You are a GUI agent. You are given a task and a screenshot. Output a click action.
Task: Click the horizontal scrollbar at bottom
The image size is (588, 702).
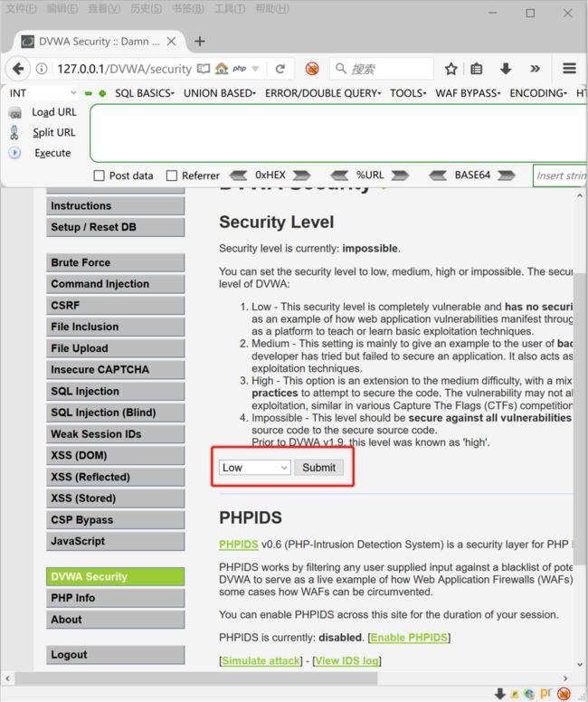pyautogui.click(x=196, y=678)
